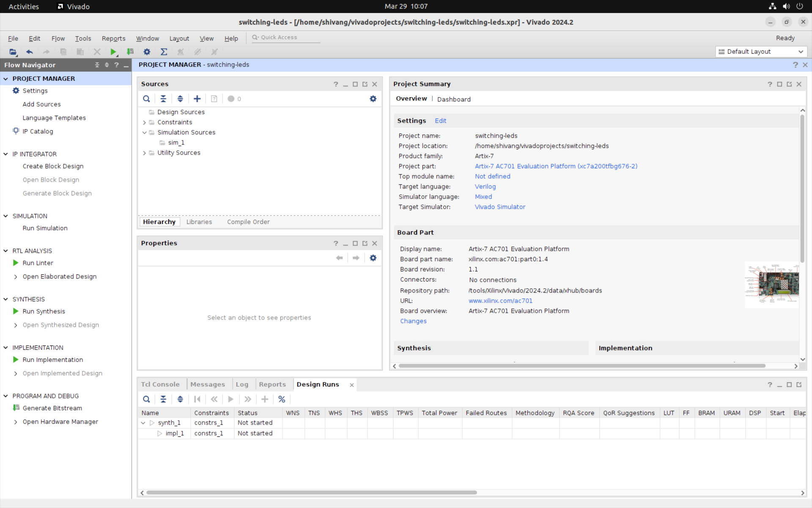Select the Compile Order tab
The width and height of the screenshot is (812, 508).
coord(248,222)
